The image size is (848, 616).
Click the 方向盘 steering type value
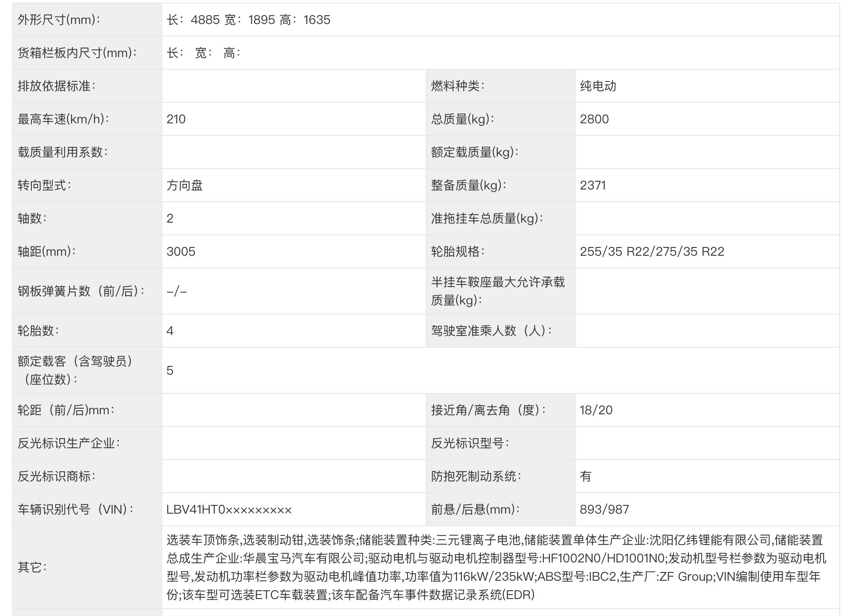pyautogui.click(x=184, y=186)
